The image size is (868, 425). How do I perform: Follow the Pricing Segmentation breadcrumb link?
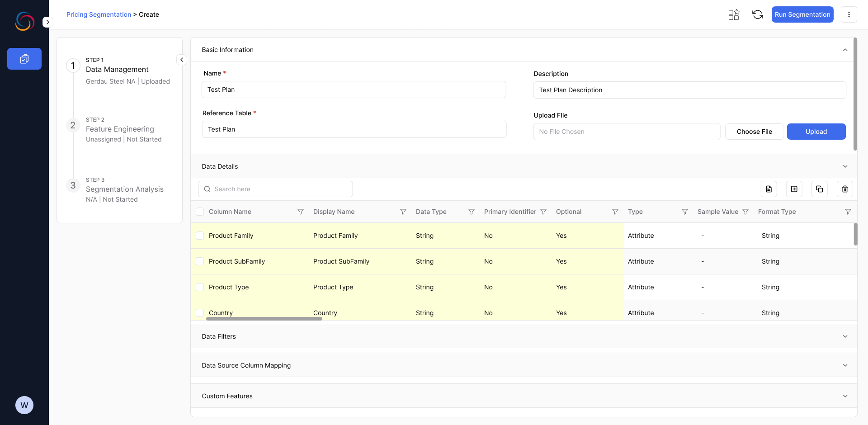tap(99, 14)
